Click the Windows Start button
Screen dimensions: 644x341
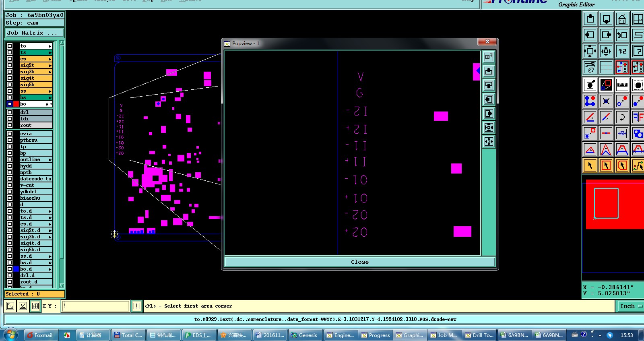(10, 335)
